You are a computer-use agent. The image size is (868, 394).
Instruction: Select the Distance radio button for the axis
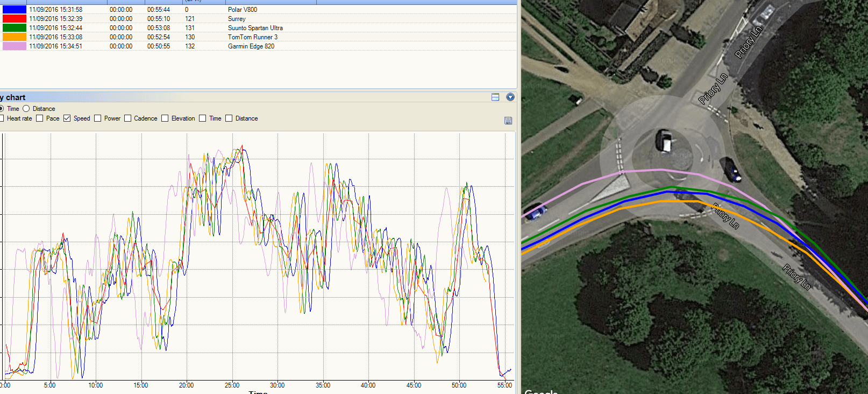(x=26, y=109)
